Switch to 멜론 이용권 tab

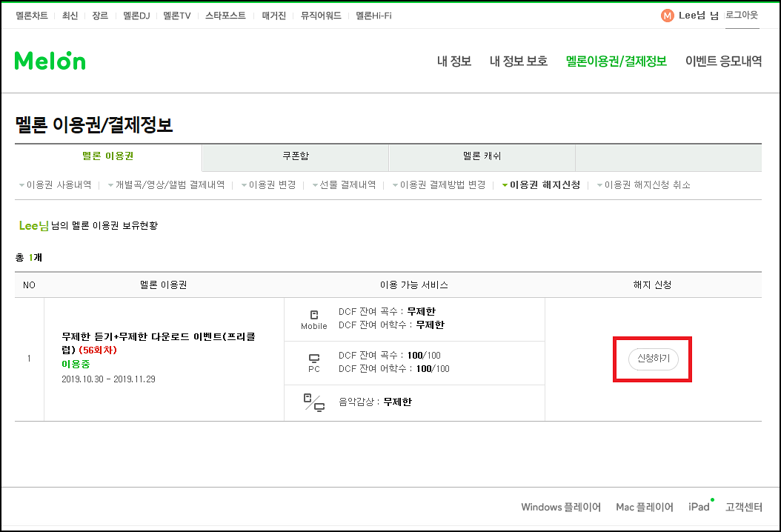pos(108,156)
